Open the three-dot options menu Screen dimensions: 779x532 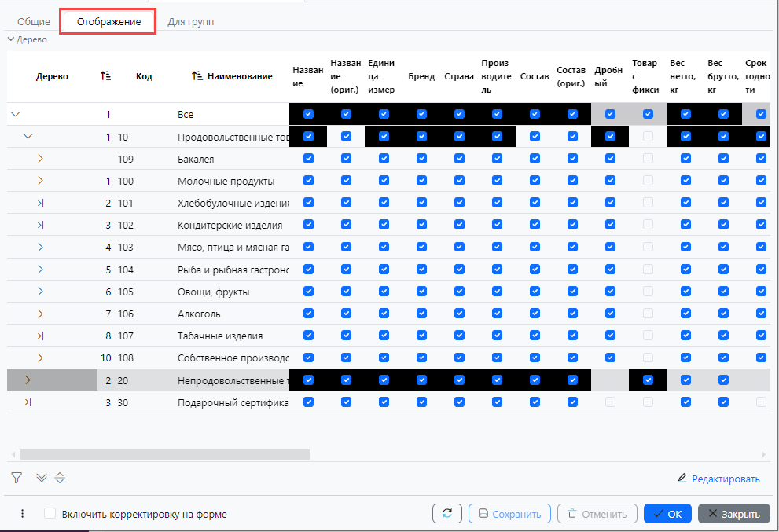(x=22, y=514)
